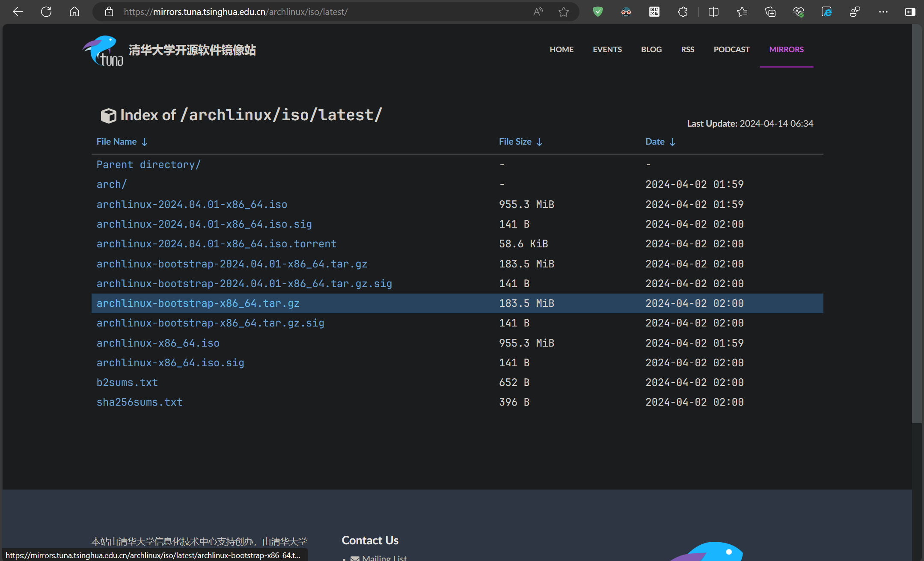Viewport: 924px width, 561px height.
Task: Download archlinux-2024.04.01-x86_64.iso.torrent
Action: pyautogui.click(x=217, y=244)
